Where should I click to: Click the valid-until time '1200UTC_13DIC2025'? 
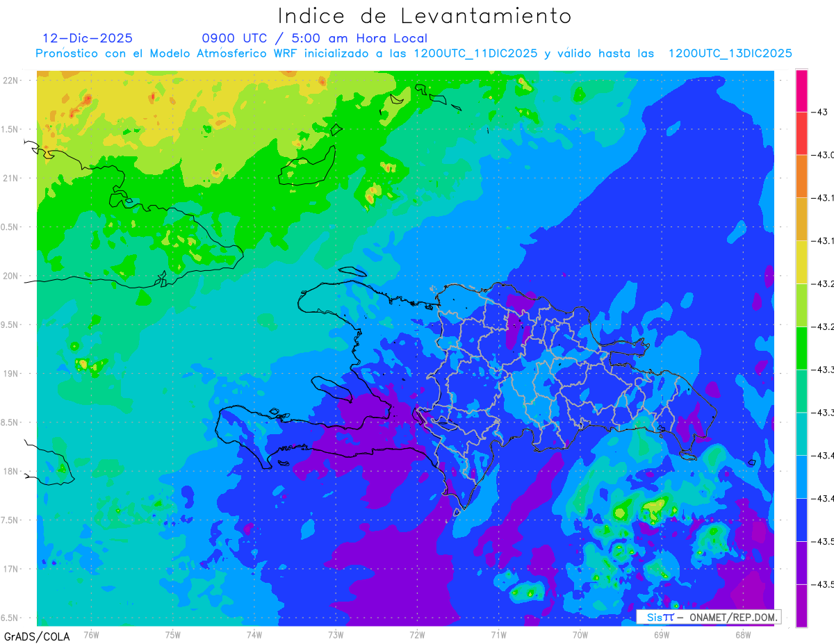click(x=730, y=53)
